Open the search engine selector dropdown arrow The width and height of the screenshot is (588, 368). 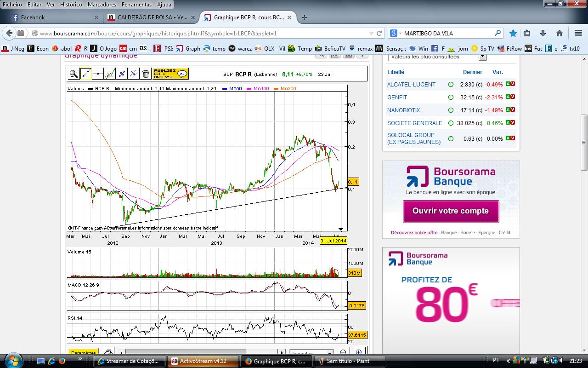400,33
